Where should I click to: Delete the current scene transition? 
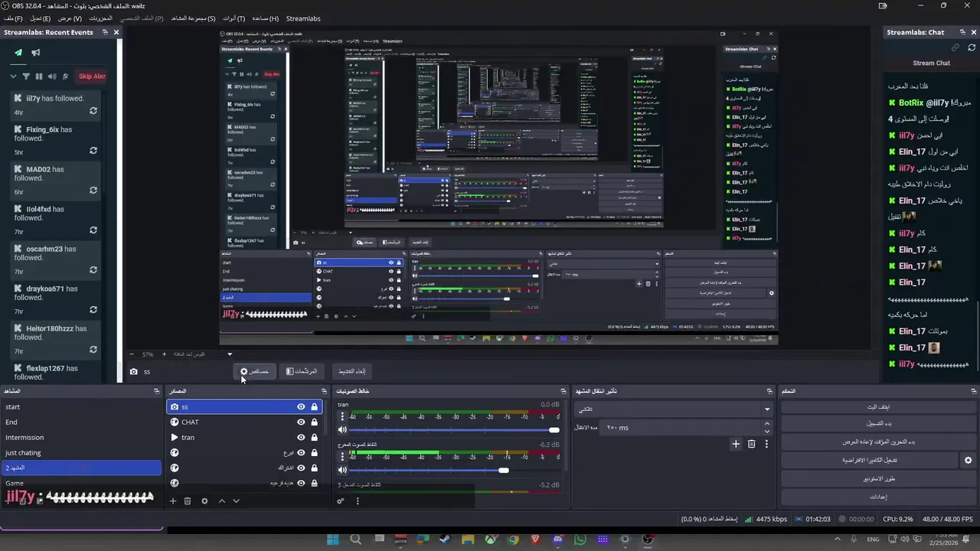point(751,444)
